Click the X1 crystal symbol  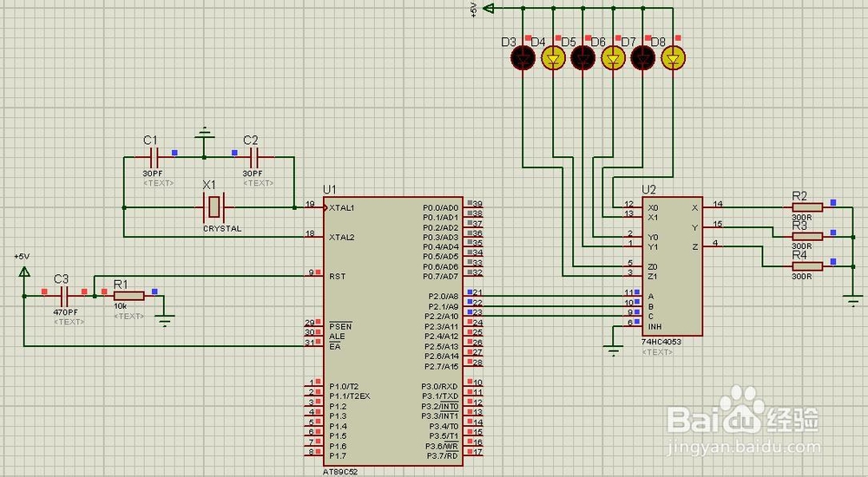[214, 207]
